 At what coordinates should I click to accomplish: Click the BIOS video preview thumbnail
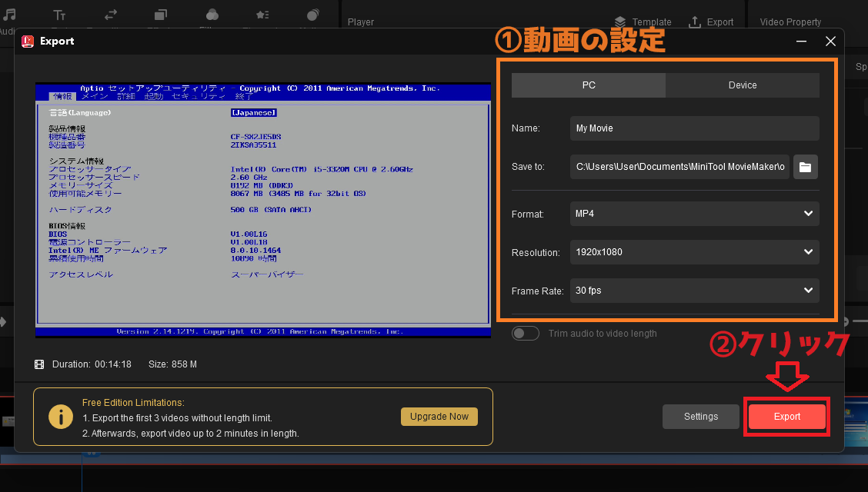point(263,210)
